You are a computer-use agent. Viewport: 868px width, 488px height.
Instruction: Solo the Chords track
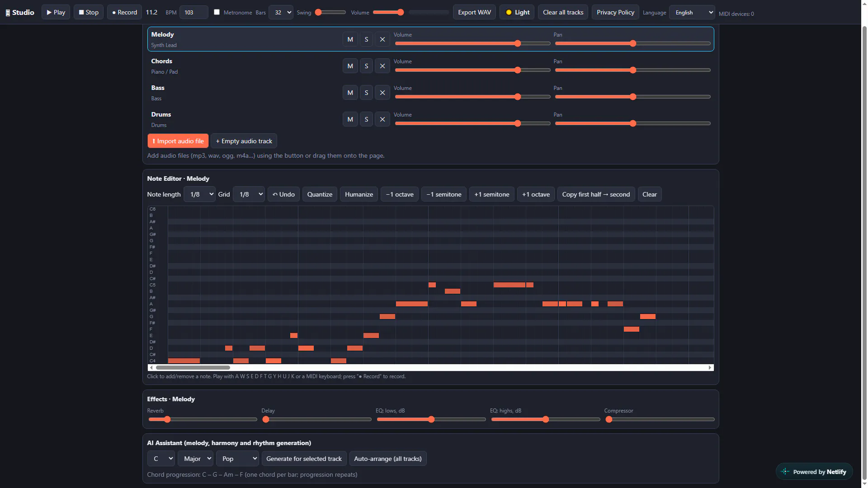[x=366, y=66]
